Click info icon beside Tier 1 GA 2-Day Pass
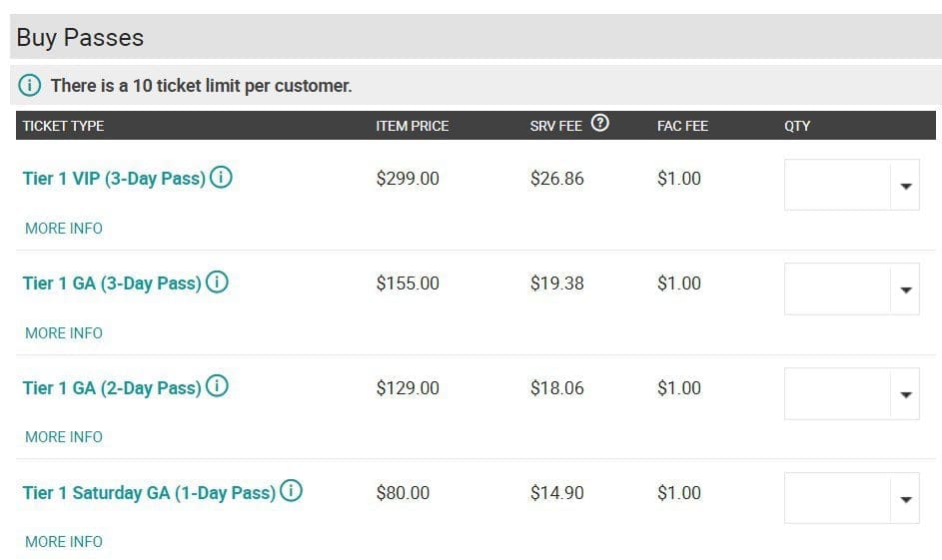Image resolution: width=942 pixels, height=560 pixels. tap(217, 386)
